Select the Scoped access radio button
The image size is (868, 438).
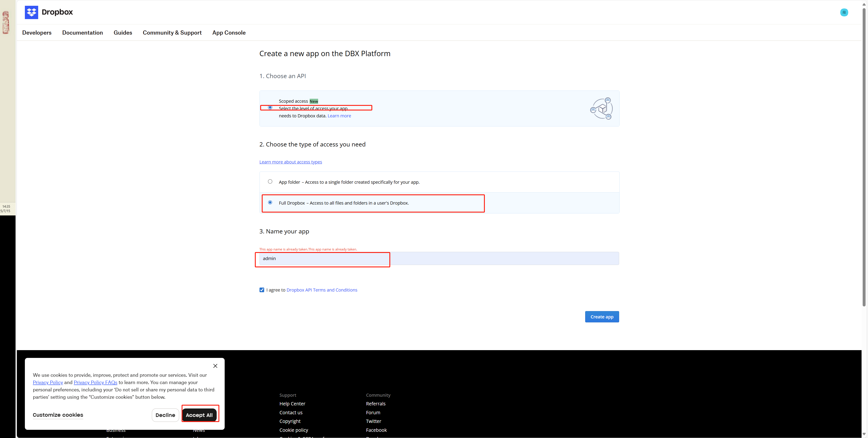tap(270, 107)
